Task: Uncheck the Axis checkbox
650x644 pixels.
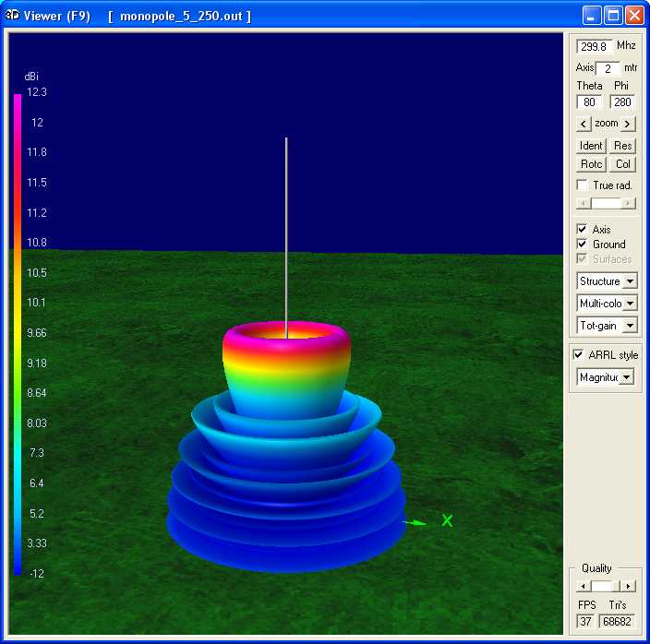Action: pyautogui.click(x=582, y=229)
